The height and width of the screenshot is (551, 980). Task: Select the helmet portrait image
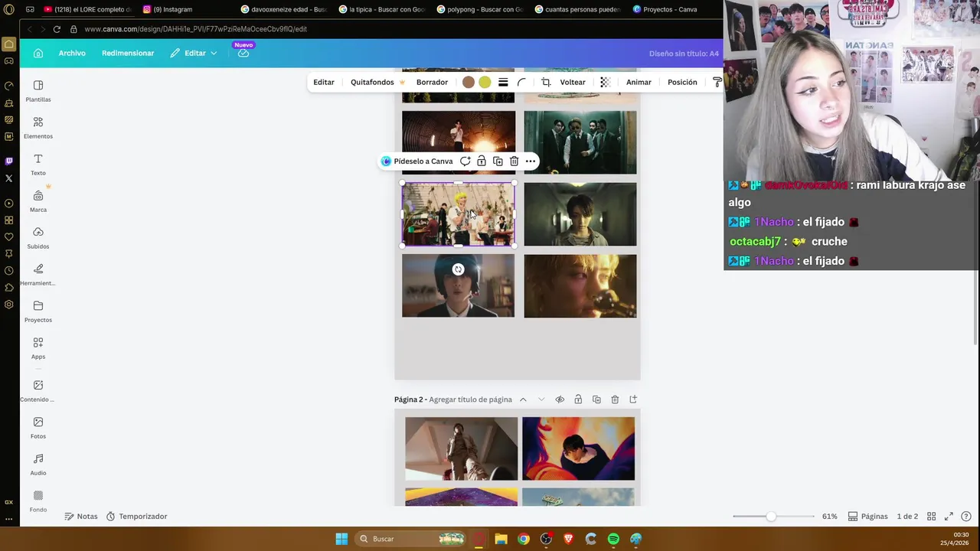coord(458,285)
